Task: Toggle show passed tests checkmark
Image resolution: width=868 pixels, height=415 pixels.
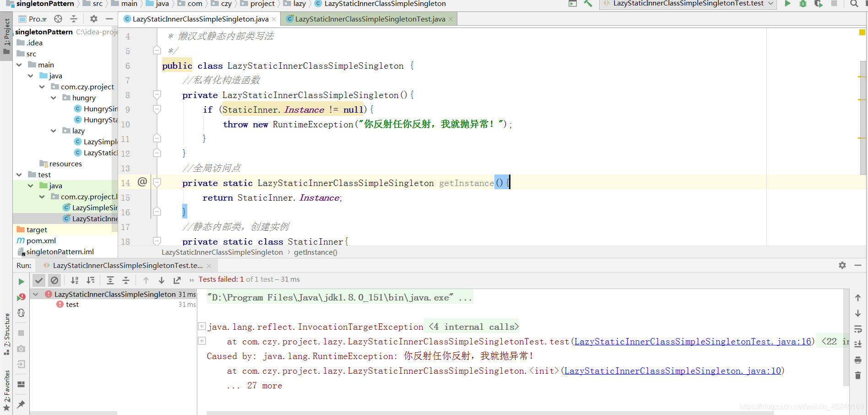Action: 39,280
